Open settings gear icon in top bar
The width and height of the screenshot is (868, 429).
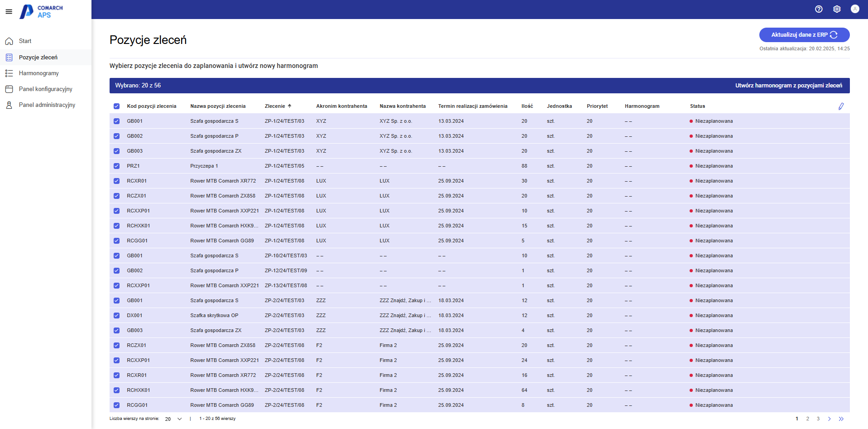tap(836, 9)
